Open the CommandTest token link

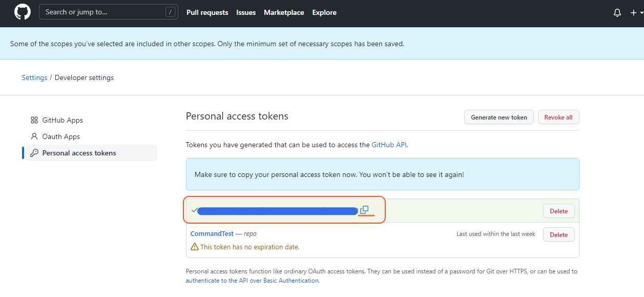point(212,233)
